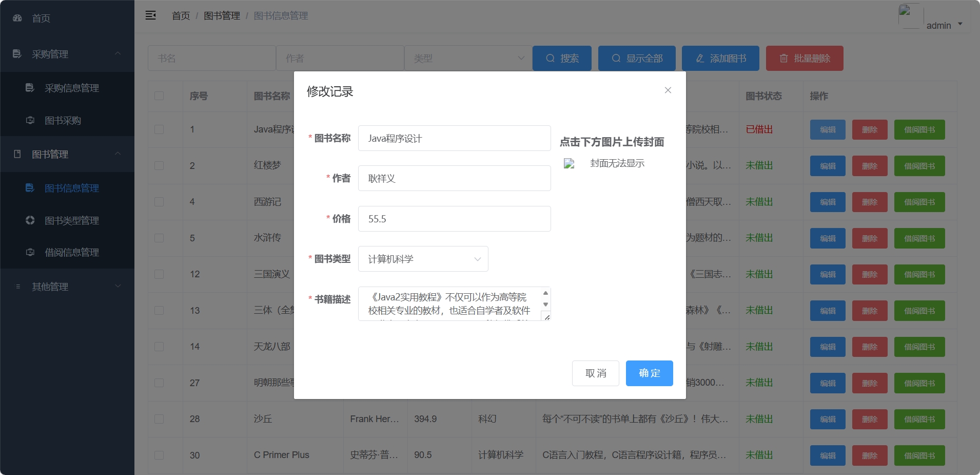Click the trash icon in 批量删除 button
This screenshot has height=475, width=980.
tap(784, 59)
